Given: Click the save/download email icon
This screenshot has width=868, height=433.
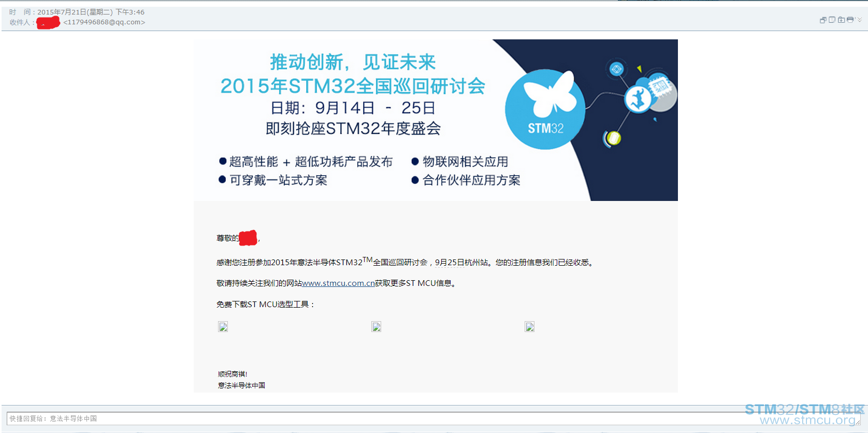Looking at the screenshot, I should [841, 20].
